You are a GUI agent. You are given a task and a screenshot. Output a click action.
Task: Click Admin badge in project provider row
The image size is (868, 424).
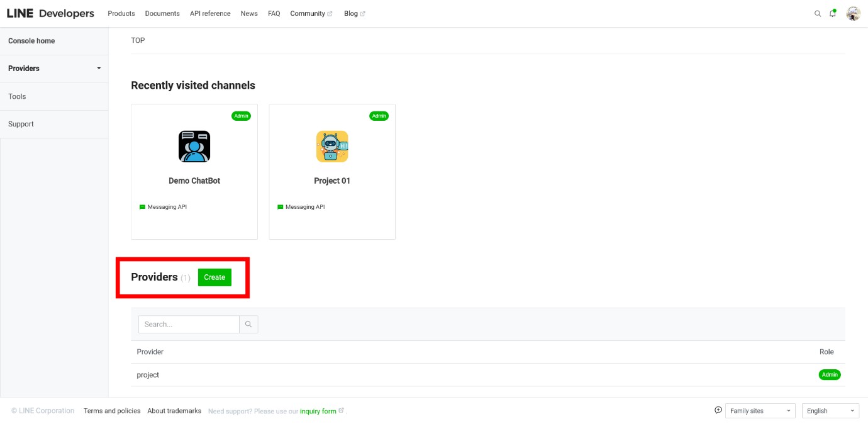pyautogui.click(x=830, y=375)
